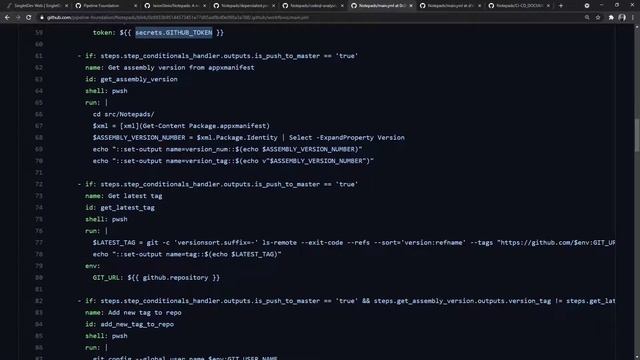This screenshot has height=360, width=640.
Task: Close the active Notepads/main.yml tab
Action: 411,6
